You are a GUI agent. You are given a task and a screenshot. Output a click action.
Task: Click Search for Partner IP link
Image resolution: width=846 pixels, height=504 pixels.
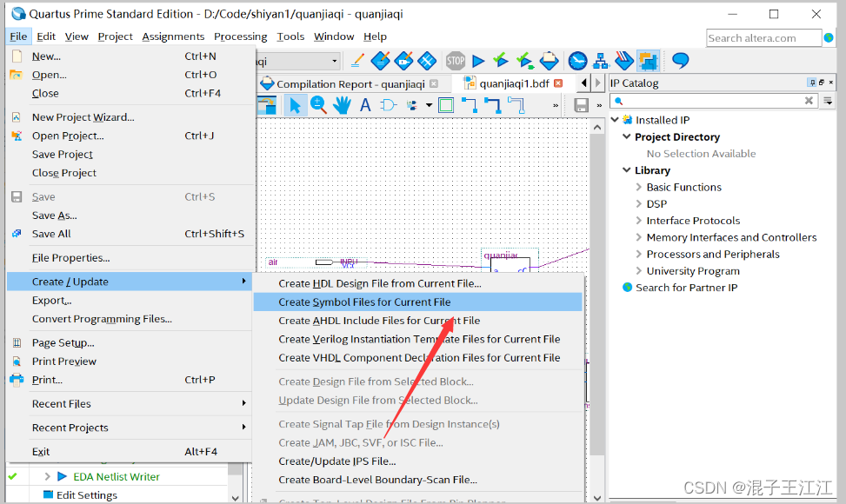tap(686, 288)
